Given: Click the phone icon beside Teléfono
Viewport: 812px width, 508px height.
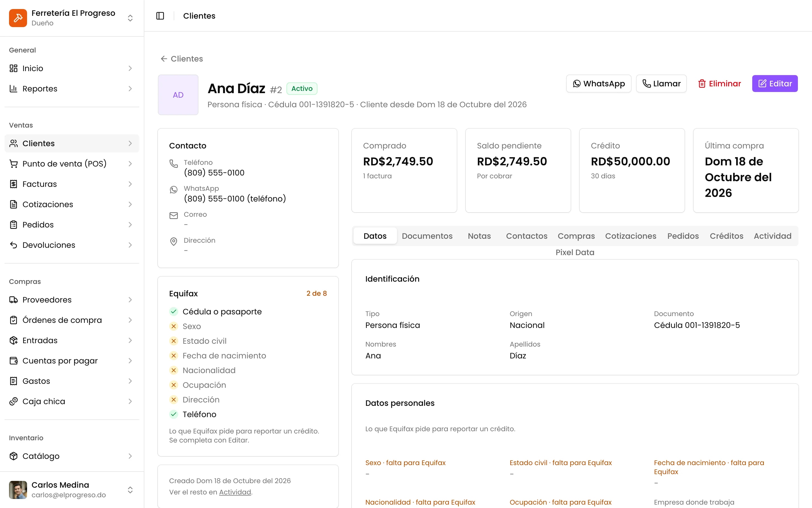Looking at the screenshot, I should coord(173,164).
